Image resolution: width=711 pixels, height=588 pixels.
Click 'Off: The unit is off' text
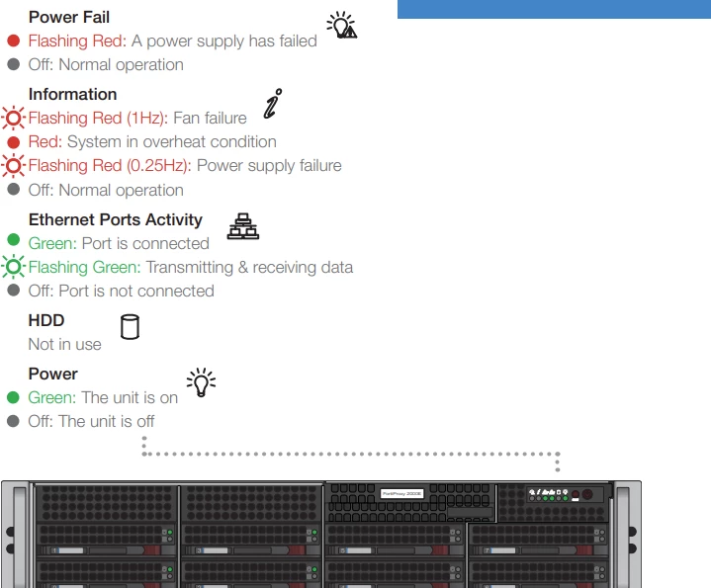[x=91, y=421]
